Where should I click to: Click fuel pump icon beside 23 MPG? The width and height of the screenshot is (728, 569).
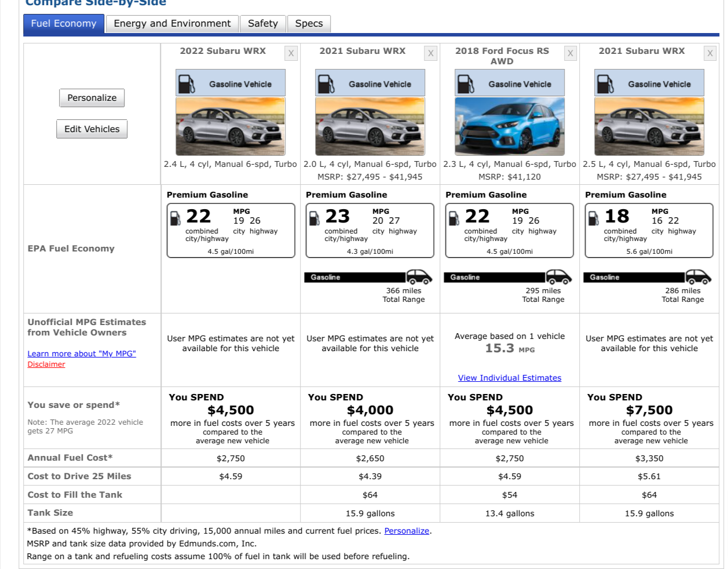[x=314, y=218]
